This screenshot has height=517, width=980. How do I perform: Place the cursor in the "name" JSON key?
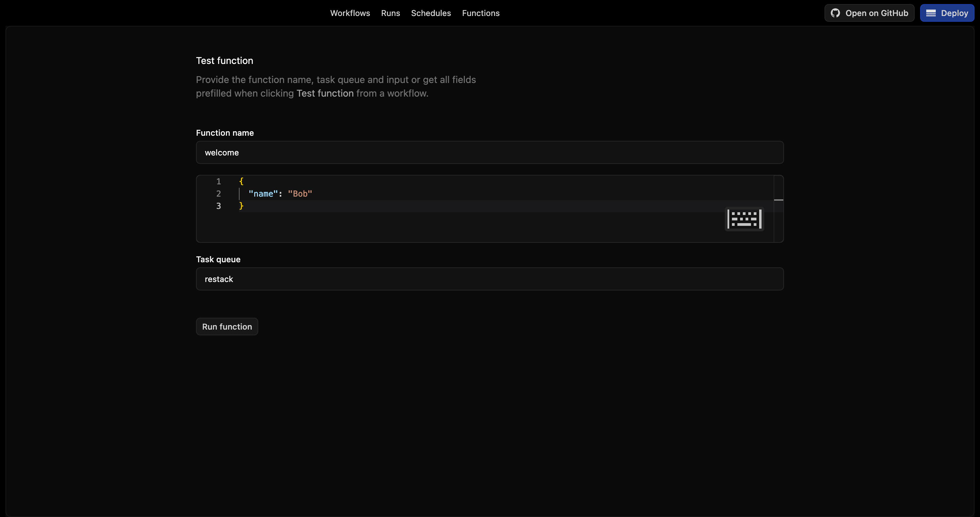pos(263,194)
